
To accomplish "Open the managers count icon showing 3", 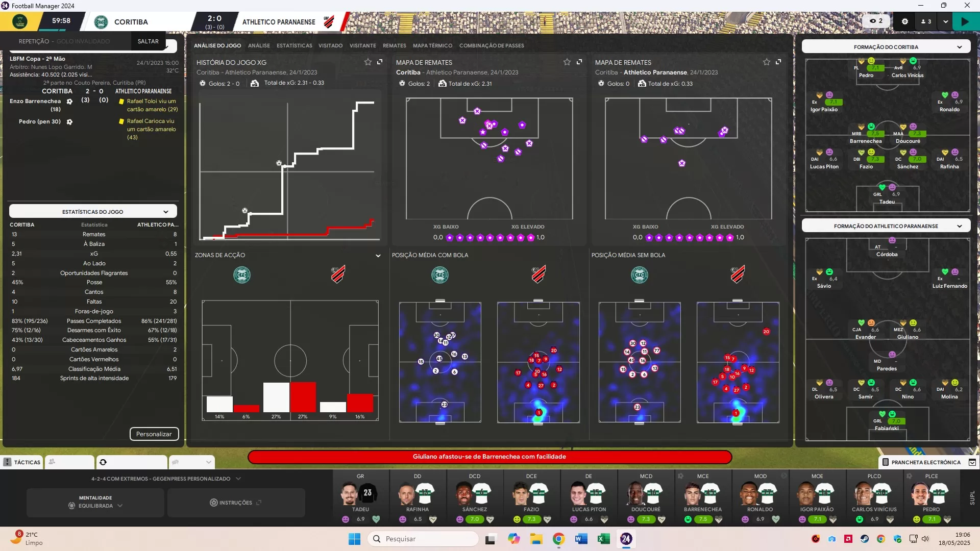I will 926,21.
